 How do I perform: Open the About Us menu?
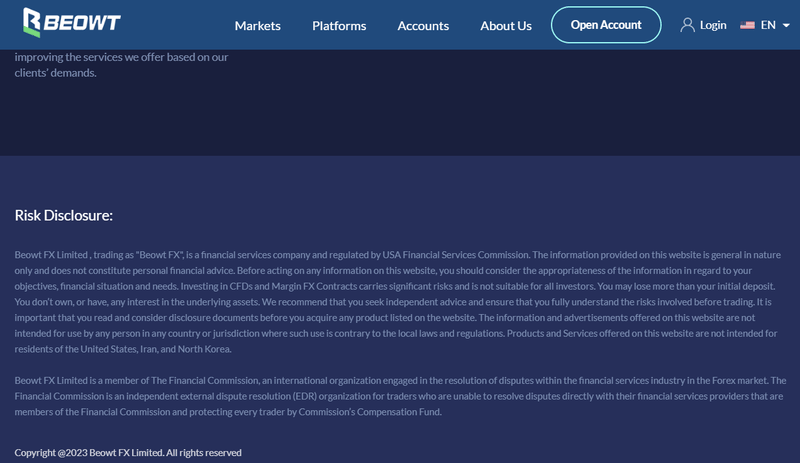[506, 26]
